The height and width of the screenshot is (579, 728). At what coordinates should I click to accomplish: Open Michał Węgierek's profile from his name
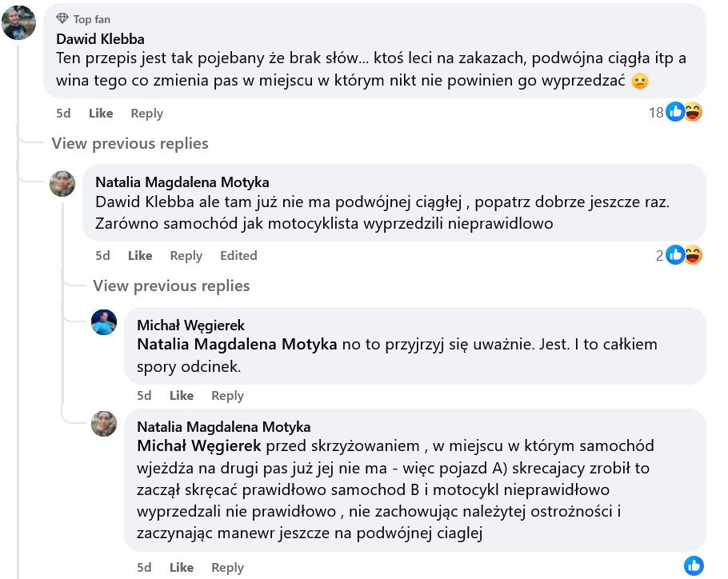click(x=190, y=325)
